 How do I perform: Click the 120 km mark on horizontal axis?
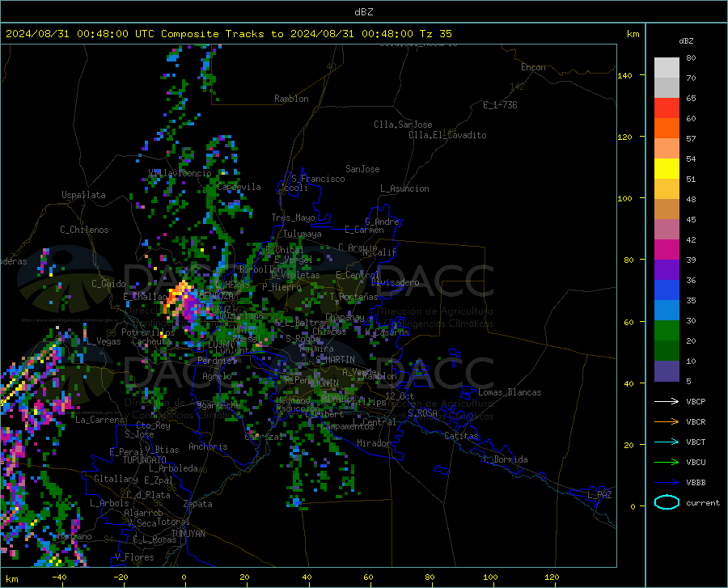click(552, 577)
